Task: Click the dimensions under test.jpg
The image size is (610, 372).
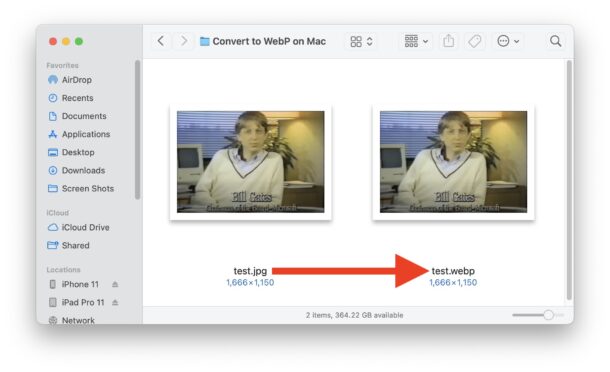Action: pos(250,283)
